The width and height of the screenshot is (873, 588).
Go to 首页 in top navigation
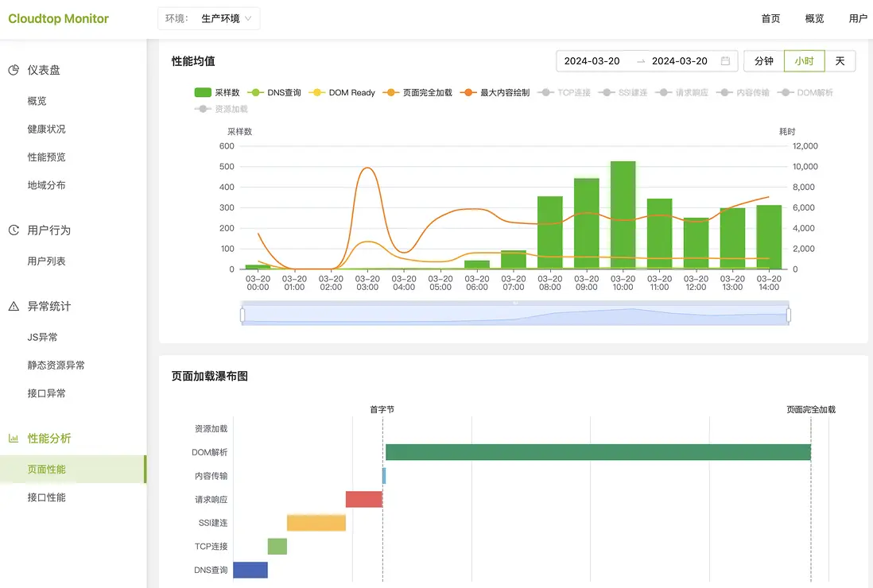click(770, 18)
